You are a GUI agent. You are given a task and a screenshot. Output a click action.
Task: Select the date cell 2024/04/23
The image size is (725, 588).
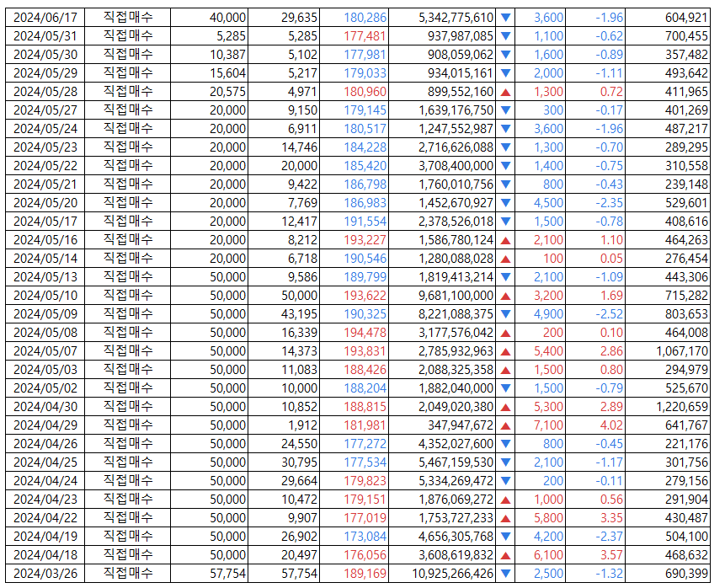pyautogui.click(x=45, y=499)
